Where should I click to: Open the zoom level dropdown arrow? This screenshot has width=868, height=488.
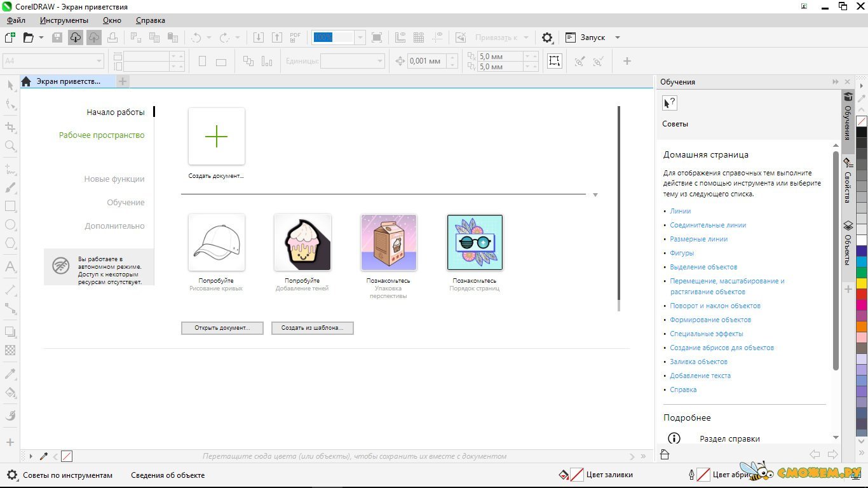360,37
